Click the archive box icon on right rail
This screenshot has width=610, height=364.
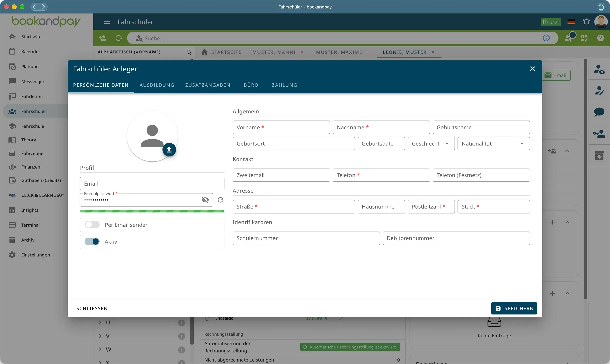coord(599,155)
